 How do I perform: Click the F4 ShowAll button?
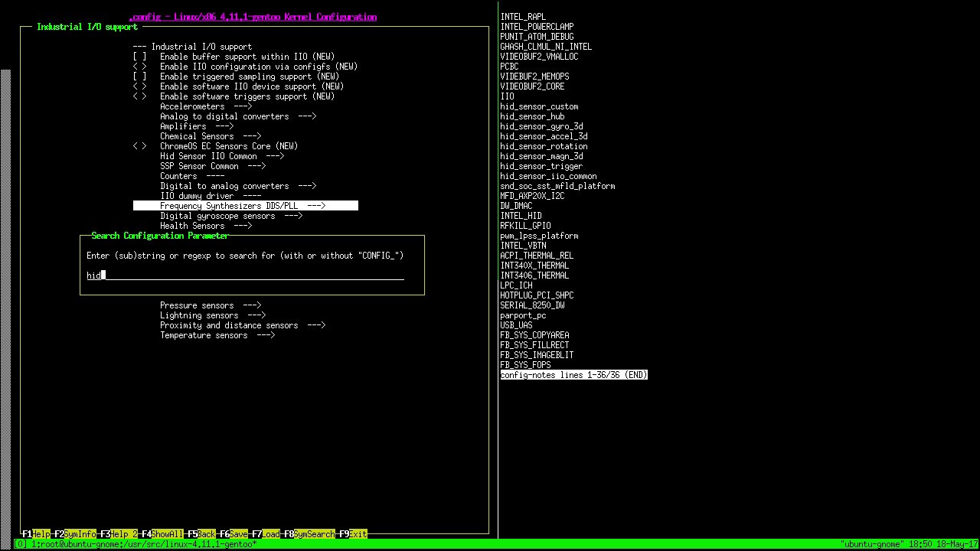coord(162,533)
